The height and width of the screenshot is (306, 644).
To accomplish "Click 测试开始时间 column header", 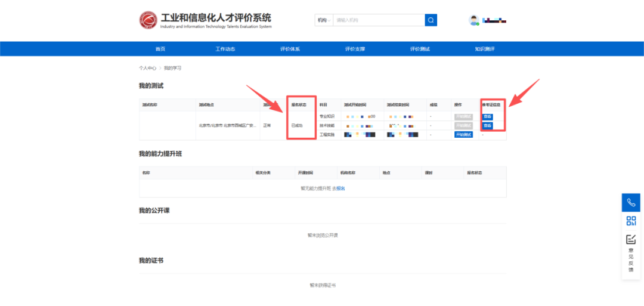I will point(355,105).
